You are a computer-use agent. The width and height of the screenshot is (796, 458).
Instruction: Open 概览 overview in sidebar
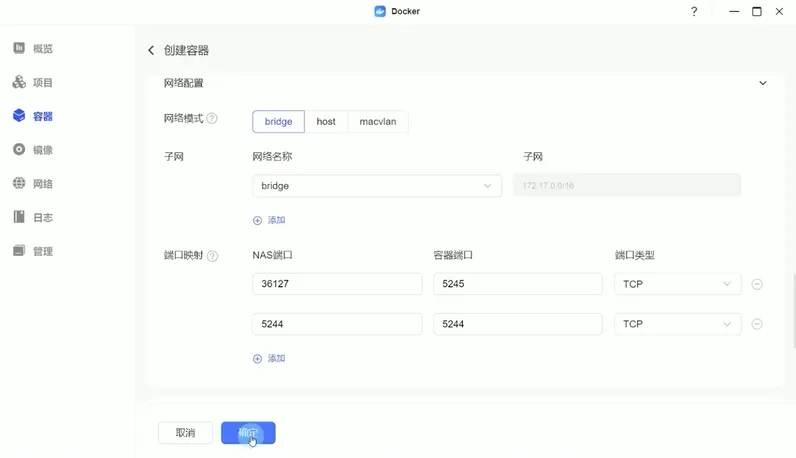coord(42,48)
